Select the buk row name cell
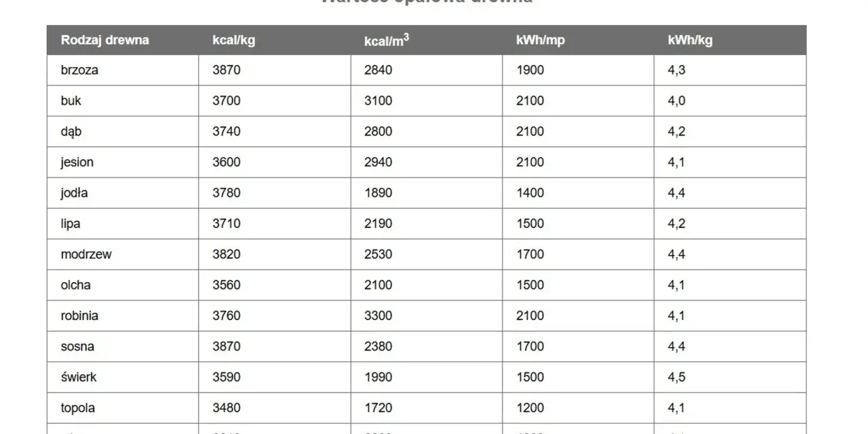The width and height of the screenshot is (868, 434). [x=123, y=100]
